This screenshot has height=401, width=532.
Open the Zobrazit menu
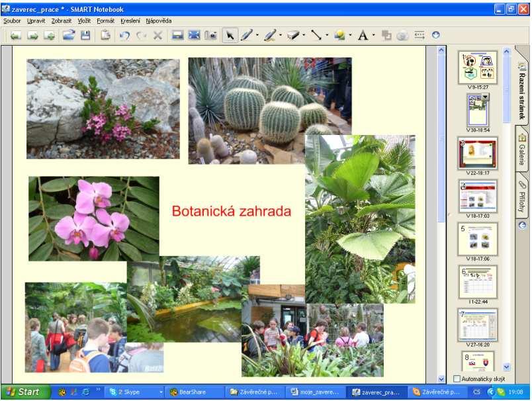[x=62, y=21]
